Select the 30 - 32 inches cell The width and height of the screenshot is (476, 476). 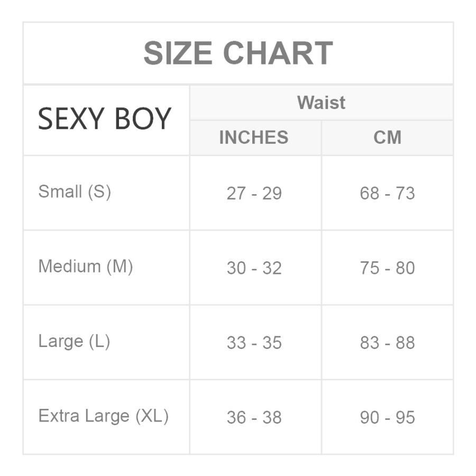point(254,268)
